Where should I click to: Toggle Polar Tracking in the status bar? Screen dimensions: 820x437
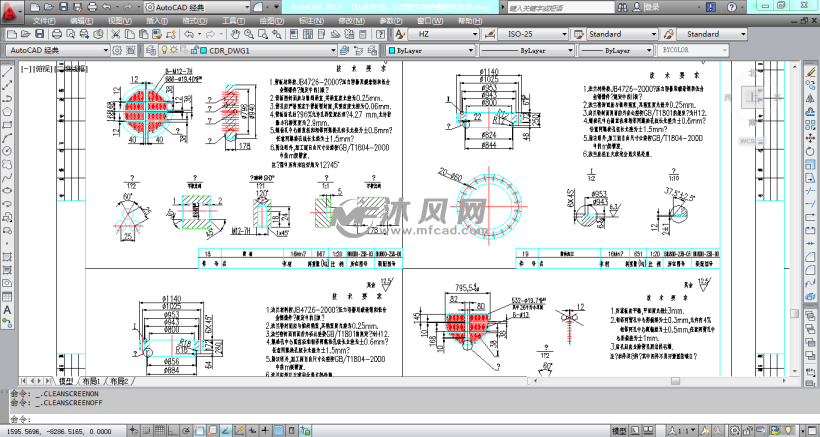tap(187, 431)
